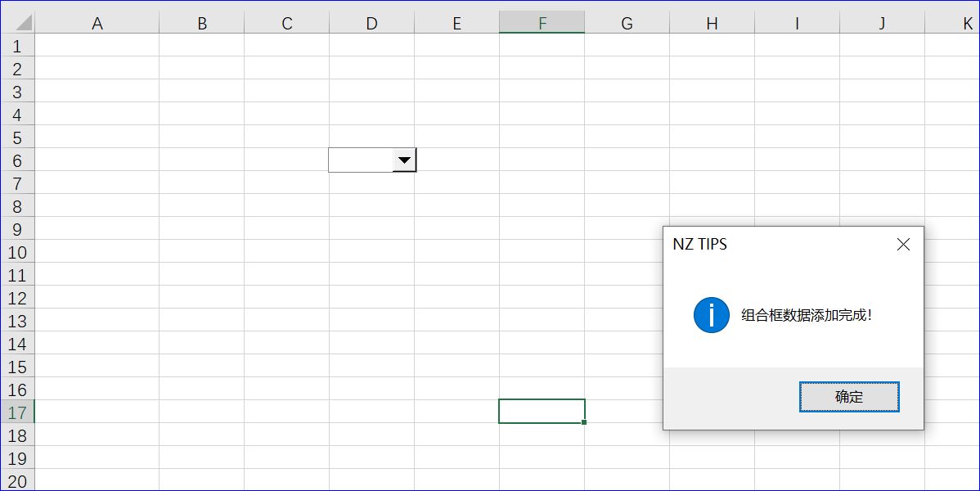Click inside the combo box text field
980x491 pixels.
(361, 160)
